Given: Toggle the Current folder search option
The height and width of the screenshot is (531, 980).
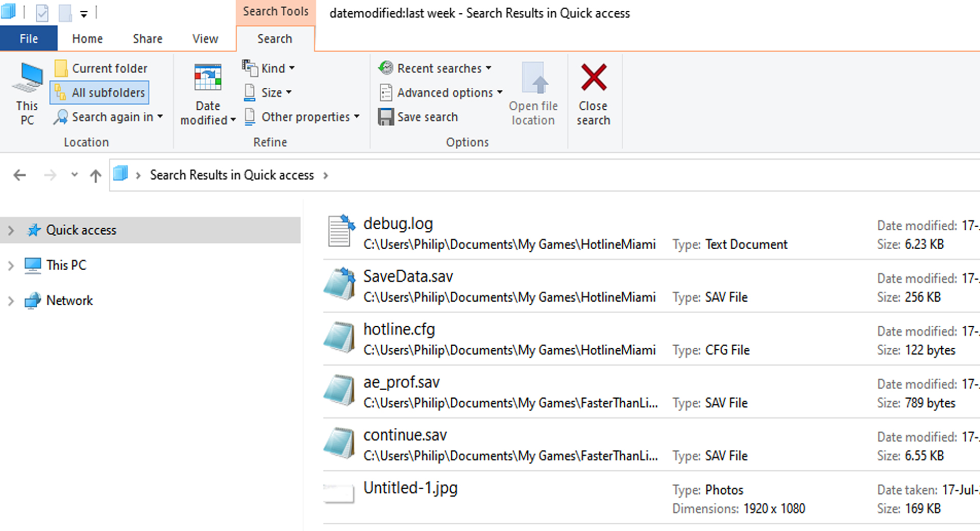Looking at the screenshot, I should click(x=101, y=68).
